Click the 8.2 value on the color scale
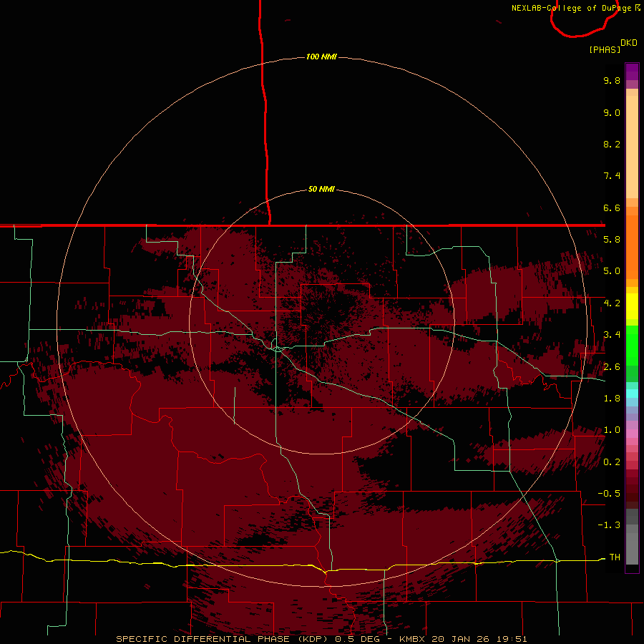644x644 pixels. (x=612, y=144)
